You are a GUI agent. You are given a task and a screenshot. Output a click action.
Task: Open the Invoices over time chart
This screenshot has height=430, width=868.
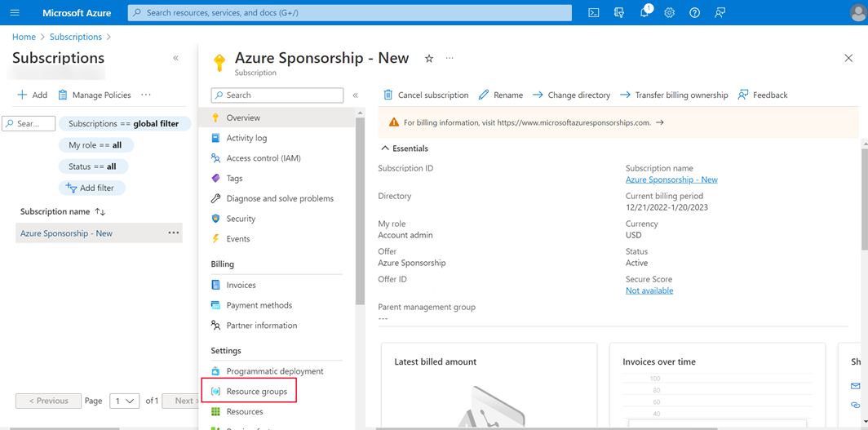coord(717,386)
